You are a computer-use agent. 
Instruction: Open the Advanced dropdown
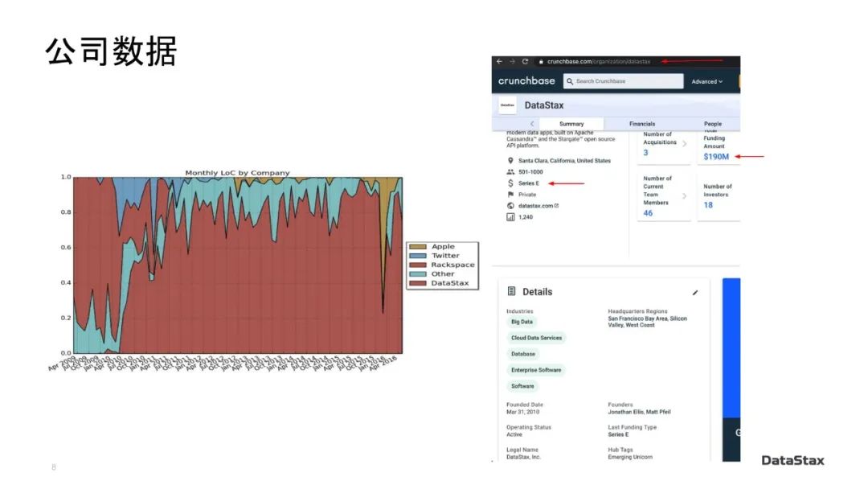point(707,81)
